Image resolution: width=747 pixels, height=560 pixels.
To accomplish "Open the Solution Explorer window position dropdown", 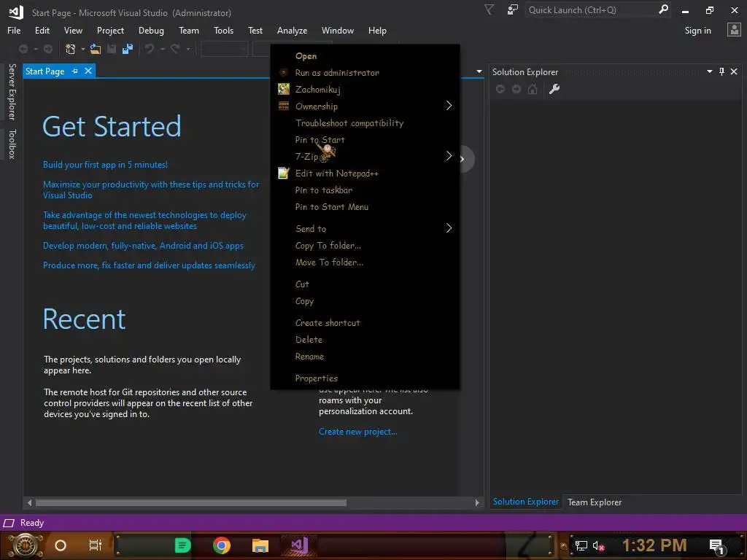I will 709,71.
